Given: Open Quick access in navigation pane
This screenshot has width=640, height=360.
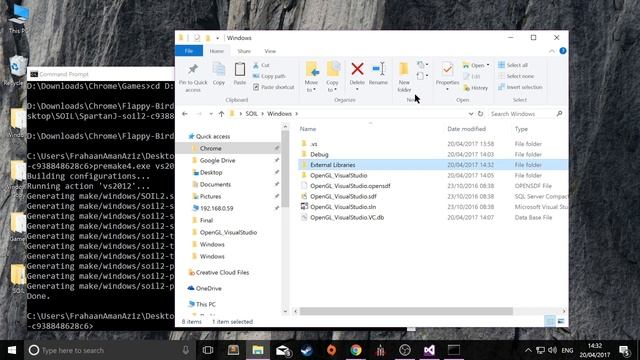Looking at the screenshot, I should [x=213, y=136].
